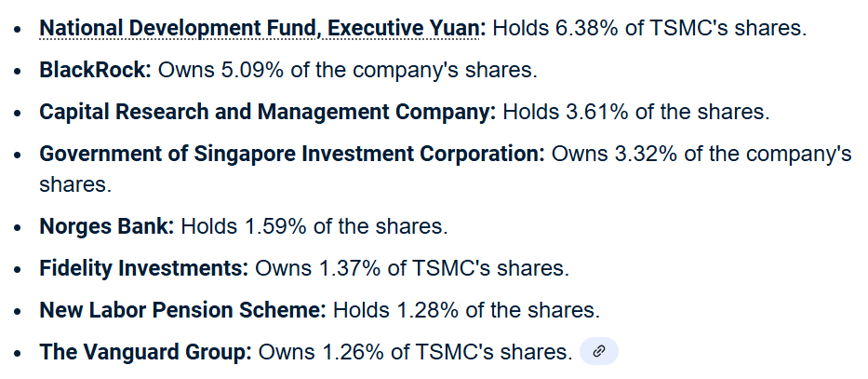Click the New Labor Pension Scheme label
This screenshot has width=868, height=379.
(182, 310)
